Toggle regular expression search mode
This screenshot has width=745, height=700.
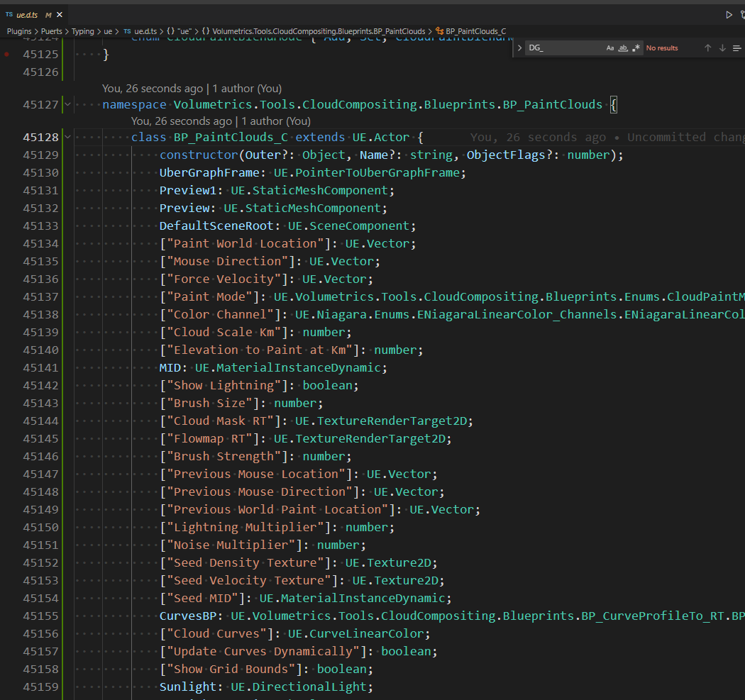(x=635, y=48)
